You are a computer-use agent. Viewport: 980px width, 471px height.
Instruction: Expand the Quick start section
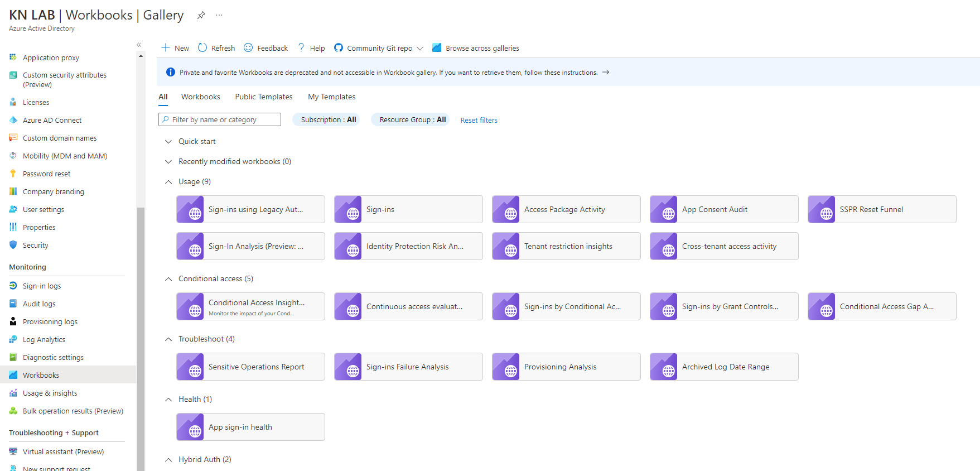pyautogui.click(x=168, y=142)
